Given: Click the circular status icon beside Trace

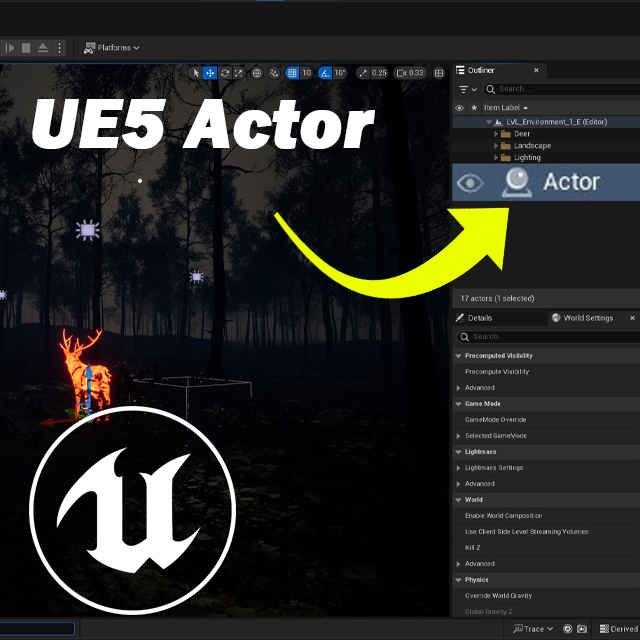Looking at the screenshot, I should [x=567, y=629].
